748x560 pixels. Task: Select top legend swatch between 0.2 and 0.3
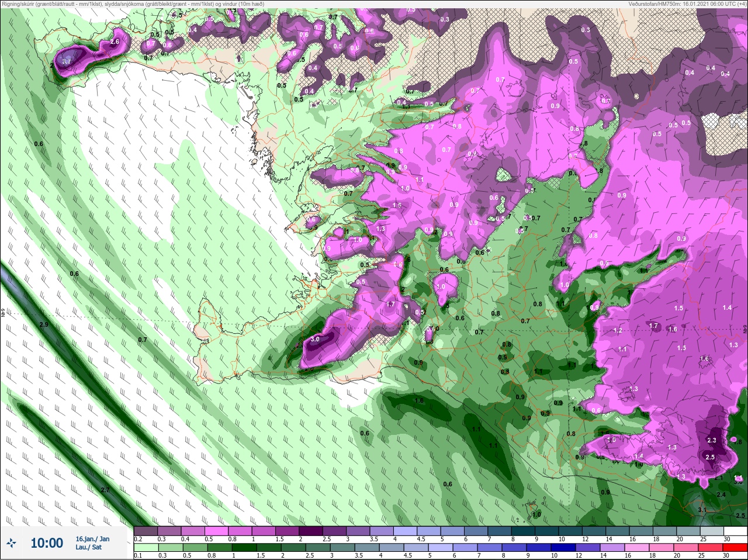pyautogui.click(x=146, y=531)
